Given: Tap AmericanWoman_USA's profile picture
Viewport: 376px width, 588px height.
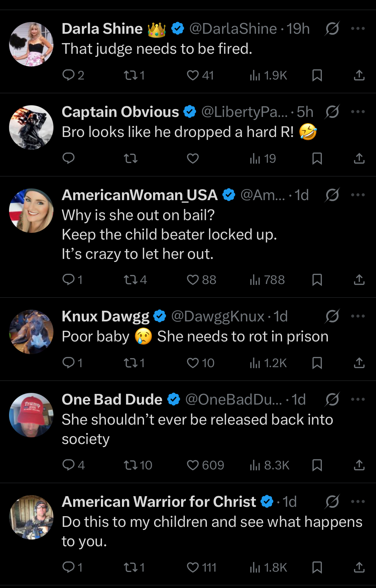Looking at the screenshot, I should click(x=31, y=211).
